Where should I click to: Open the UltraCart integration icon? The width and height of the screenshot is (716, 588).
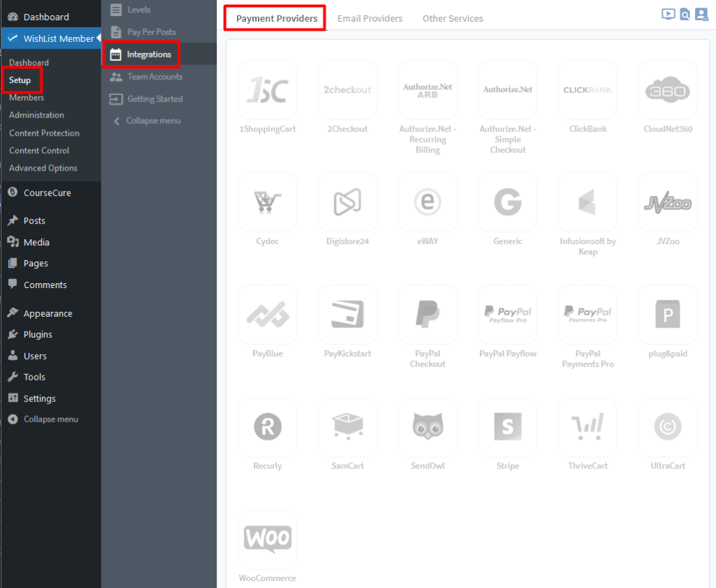(668, 427)
